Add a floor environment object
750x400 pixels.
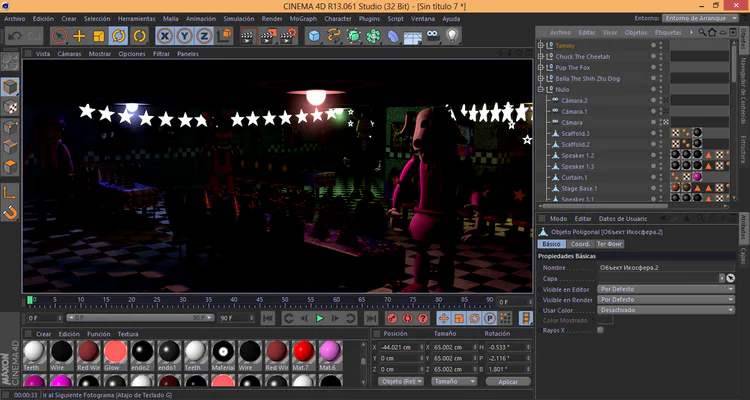click(x=412, y=36)
